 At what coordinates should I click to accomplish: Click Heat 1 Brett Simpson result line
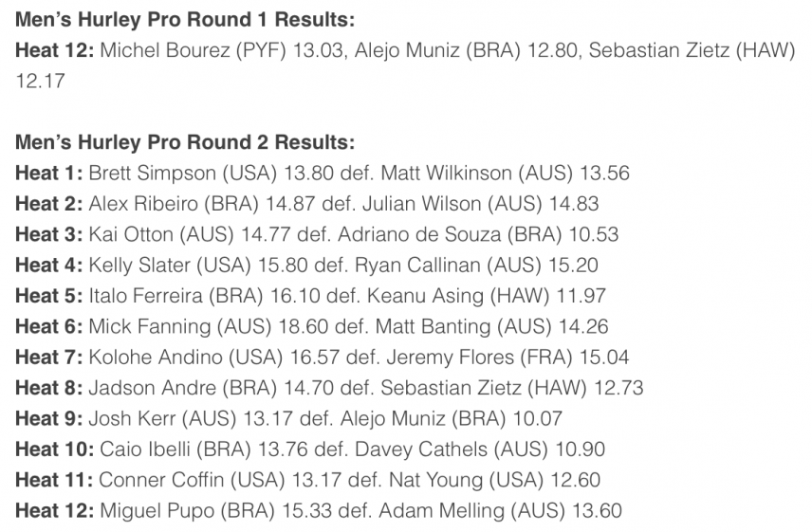323,173
